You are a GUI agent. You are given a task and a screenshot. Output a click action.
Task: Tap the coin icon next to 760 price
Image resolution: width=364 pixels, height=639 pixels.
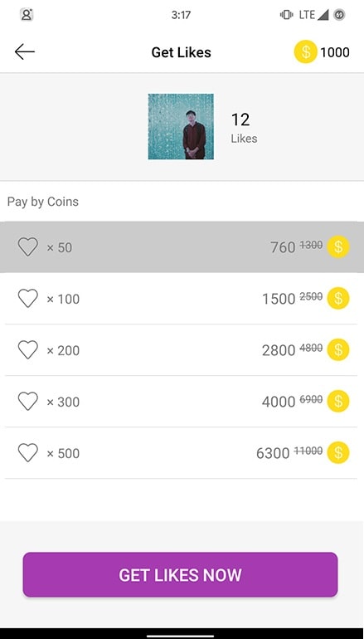tap(338, 247)
